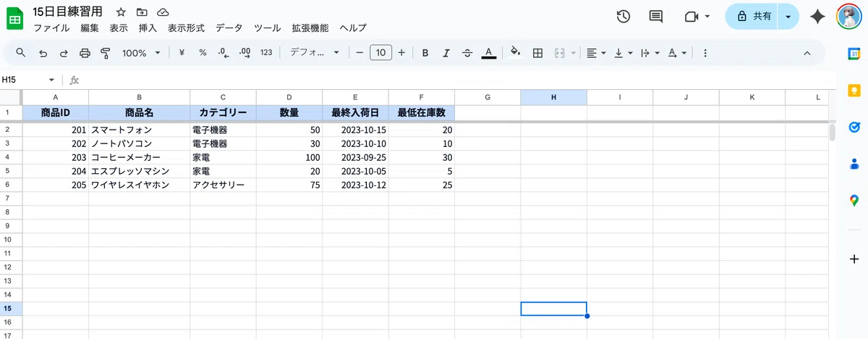Format as percent

(x=203, y=53)
